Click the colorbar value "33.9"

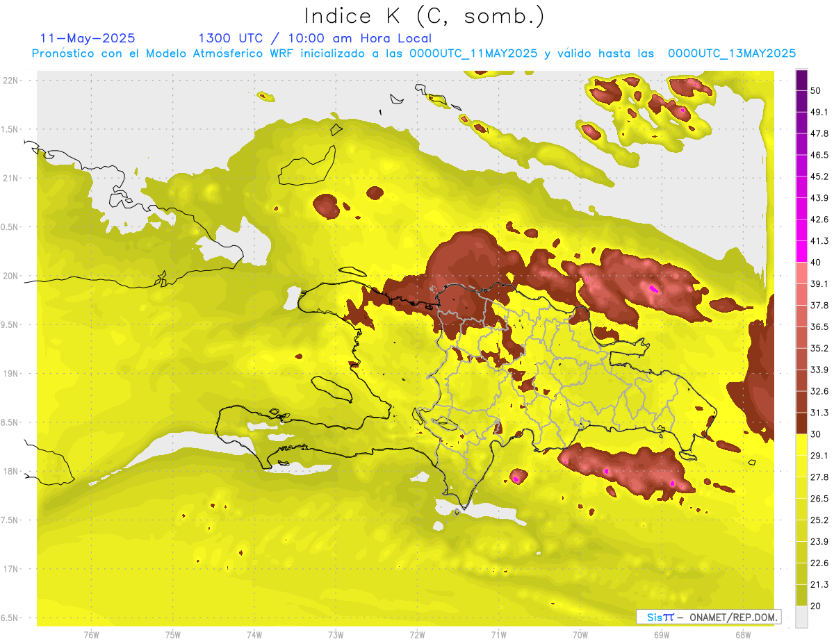[x=819, y=370]
